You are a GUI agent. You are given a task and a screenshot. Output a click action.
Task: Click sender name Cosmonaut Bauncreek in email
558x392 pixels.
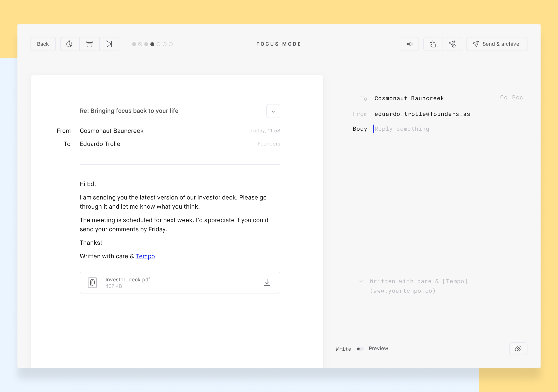coord(112,131)
